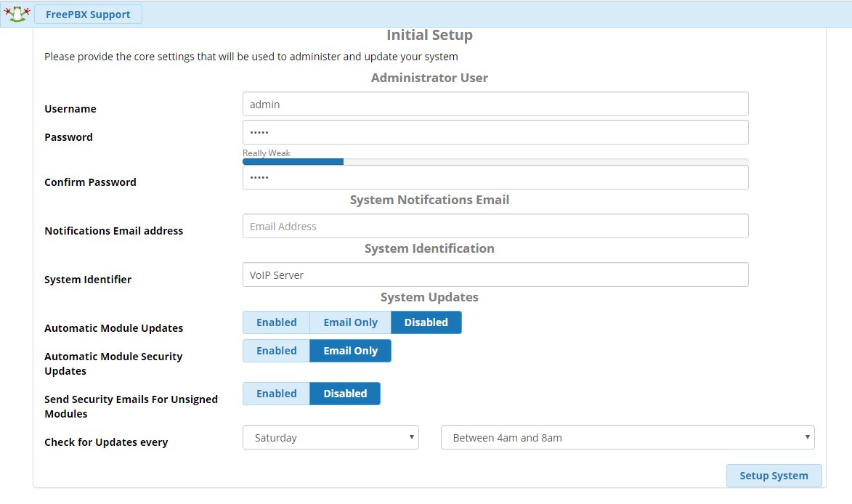Click the arrow on the update time dropdown

807,437
